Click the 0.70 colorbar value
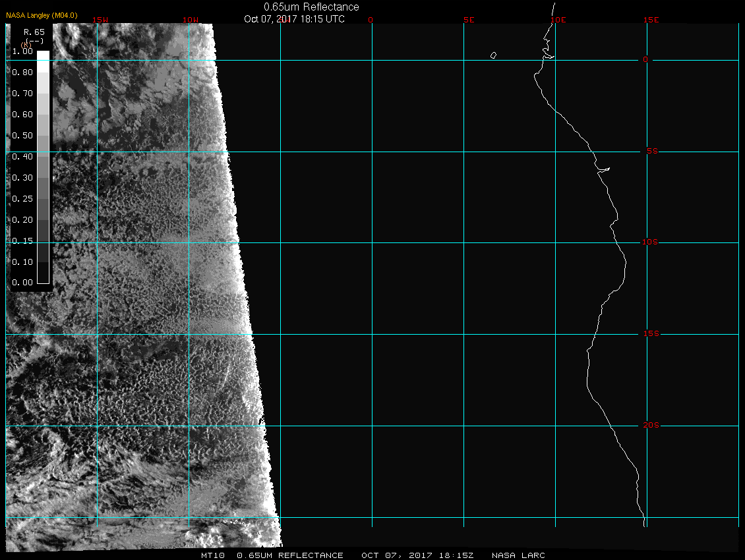745x560 pixels. pos(22,93)
